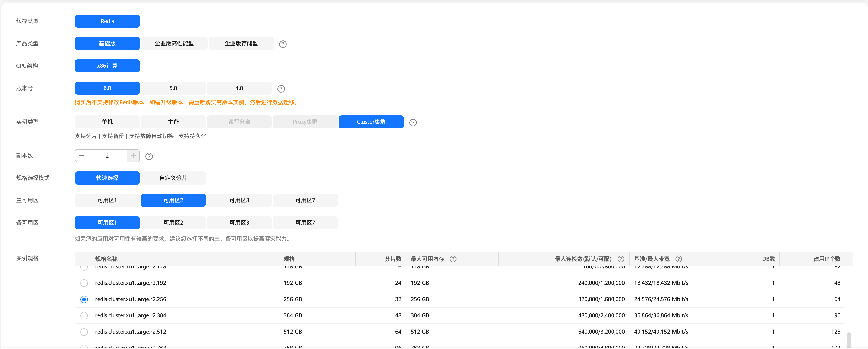Show tooltip for 最大可用内存 column header
This screenshot has width=868, height=349.
click(x=453, y=259)
